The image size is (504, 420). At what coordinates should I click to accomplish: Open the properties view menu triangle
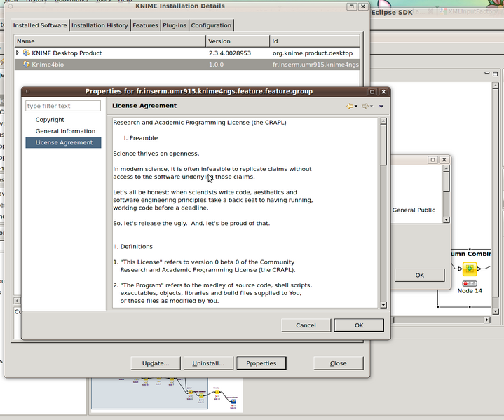pos(381,106)
